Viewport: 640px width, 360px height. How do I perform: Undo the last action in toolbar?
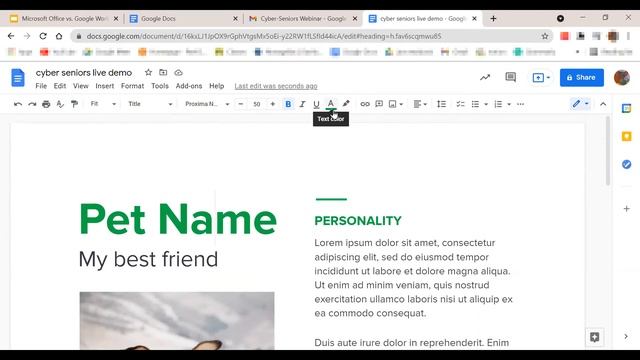tap(18, 104)
